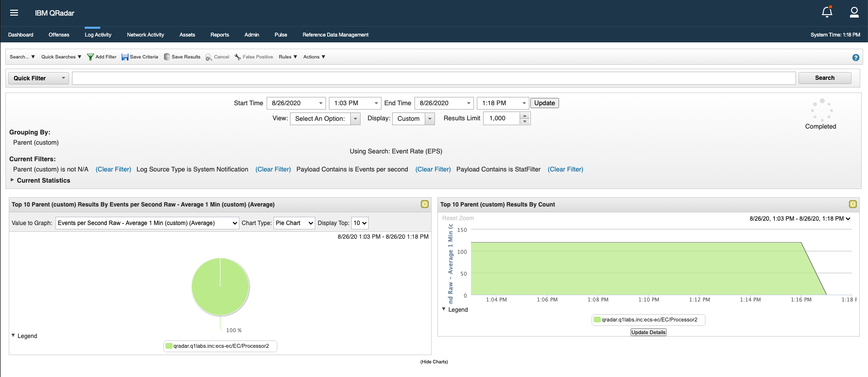Clear the Events per second payload filter

(x=433, y=170)
